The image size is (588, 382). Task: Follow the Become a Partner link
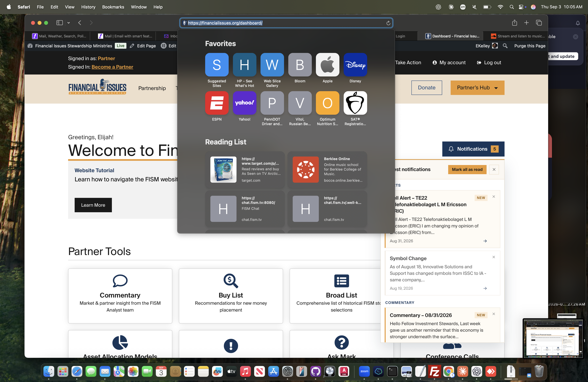112,67
